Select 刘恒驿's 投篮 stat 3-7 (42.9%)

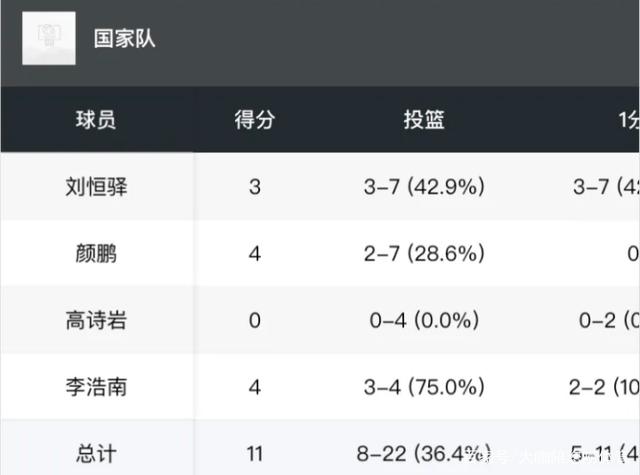(423, 187)
